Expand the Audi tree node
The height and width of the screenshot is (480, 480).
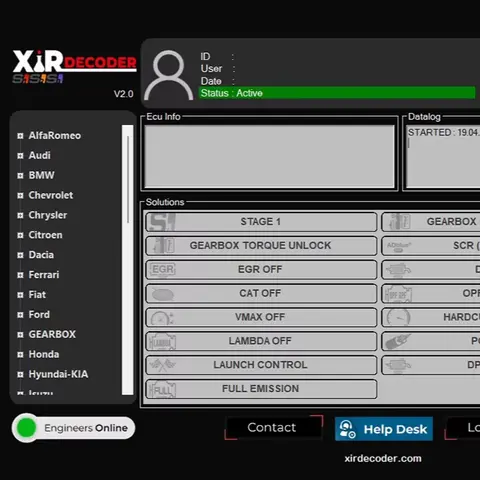[x=20, y=156]
